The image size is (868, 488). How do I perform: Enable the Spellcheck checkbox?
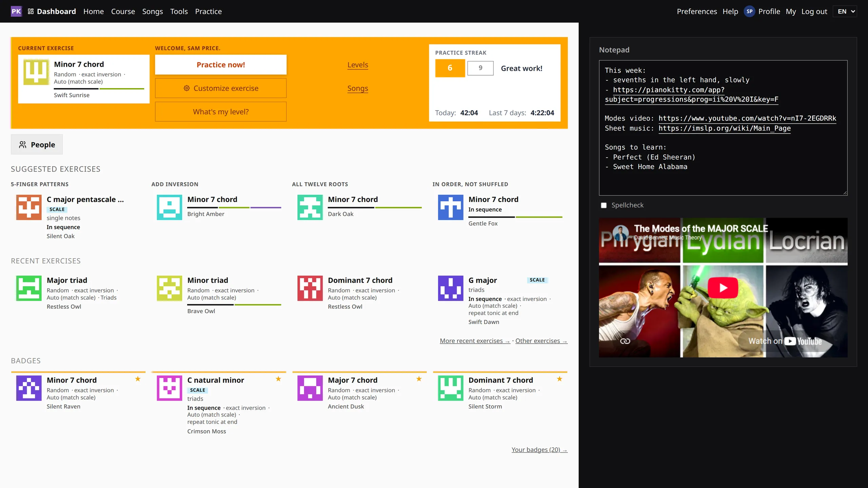click(x=604, y=205)
